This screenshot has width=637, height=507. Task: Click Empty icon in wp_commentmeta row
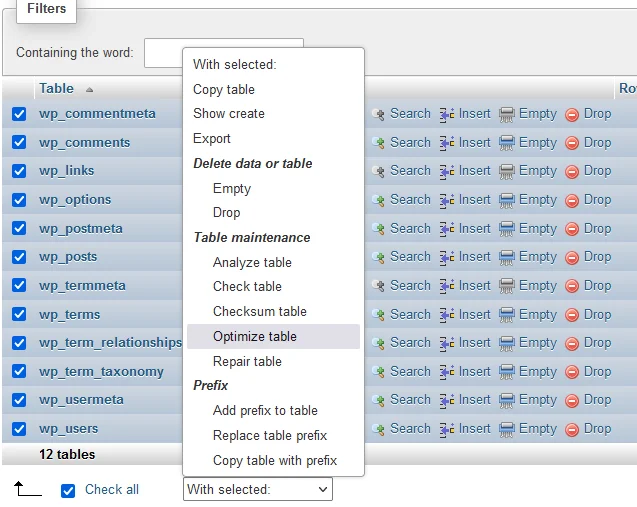[x=507, y=115]
